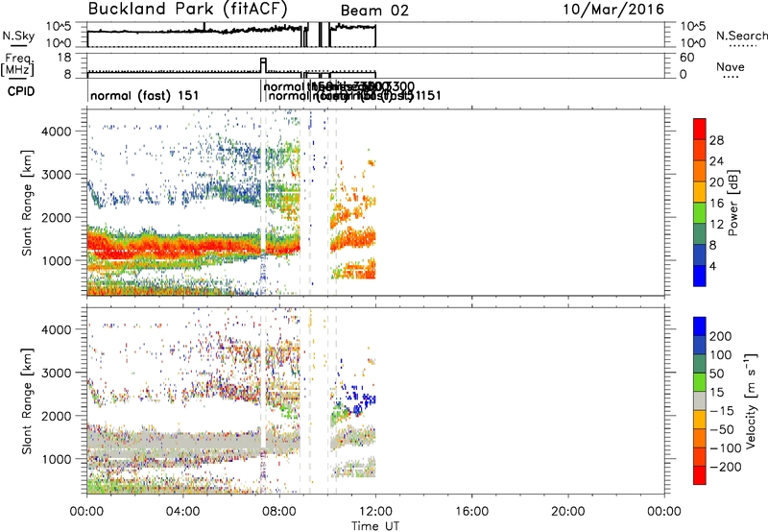
Task: Click the date "10/Mar/2016"
Action: (613, 10)
